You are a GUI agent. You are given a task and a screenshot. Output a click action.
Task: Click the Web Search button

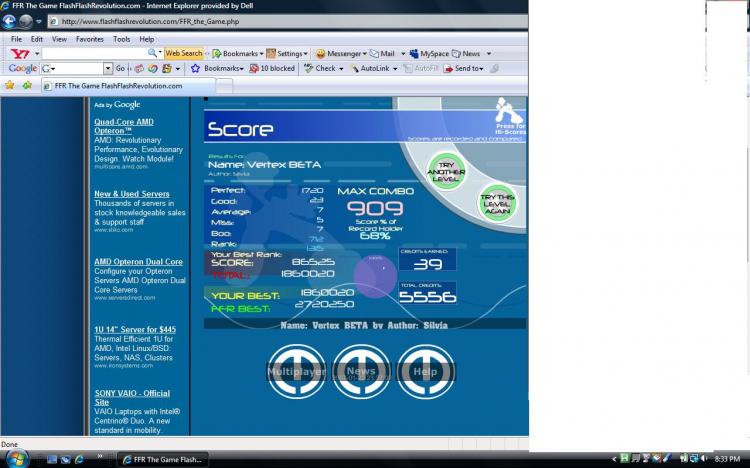click(184, 53)
